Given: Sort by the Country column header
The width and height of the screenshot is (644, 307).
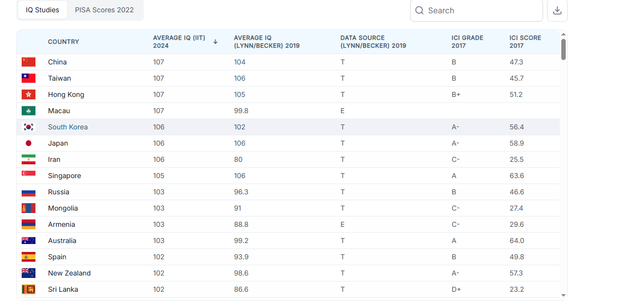Looking at the screenshot, I should coord(64,42).
